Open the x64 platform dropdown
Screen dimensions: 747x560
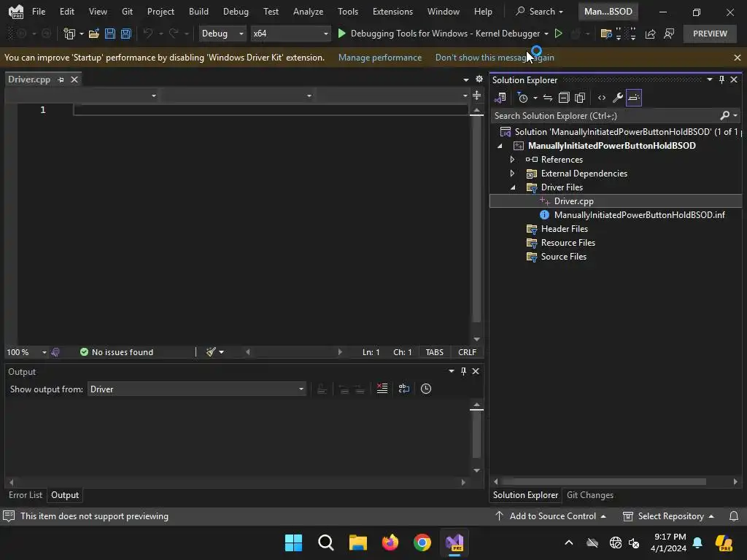(x=290, y=34)
